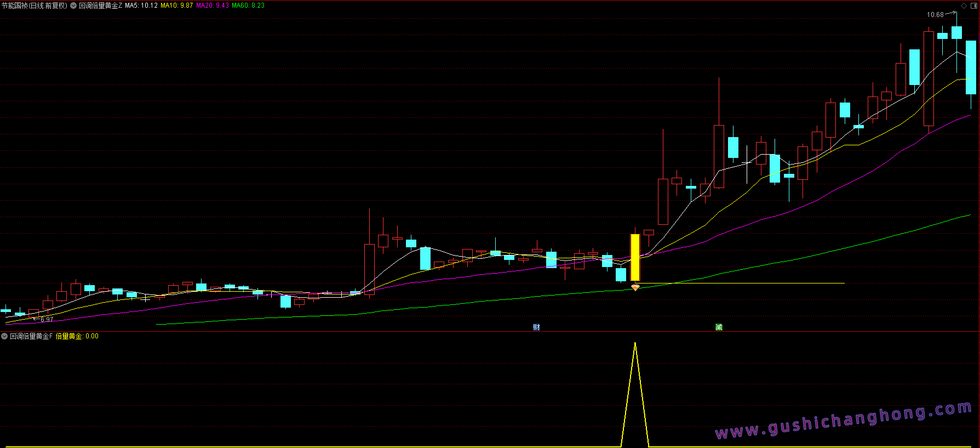
Task: Click the diamond icon at chart top-right
Action: click(x=964, y=6)
